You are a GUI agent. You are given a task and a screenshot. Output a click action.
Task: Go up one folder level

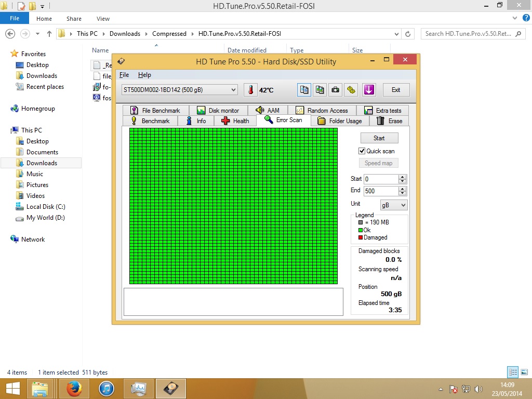coord(49,34)
